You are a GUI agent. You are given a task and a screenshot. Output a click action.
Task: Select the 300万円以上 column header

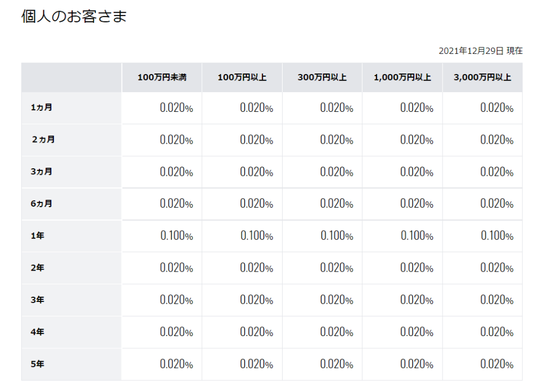pos(322,77)
